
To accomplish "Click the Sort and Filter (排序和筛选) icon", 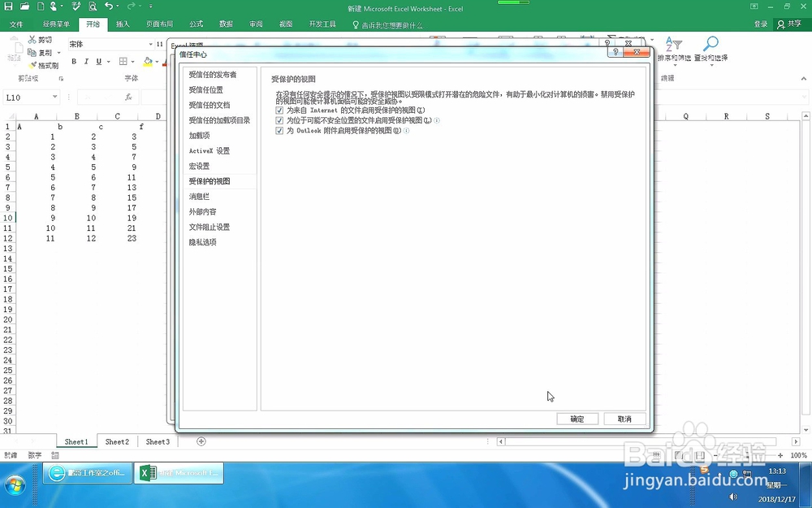I will pyautogui.click(x=674, y=44).
